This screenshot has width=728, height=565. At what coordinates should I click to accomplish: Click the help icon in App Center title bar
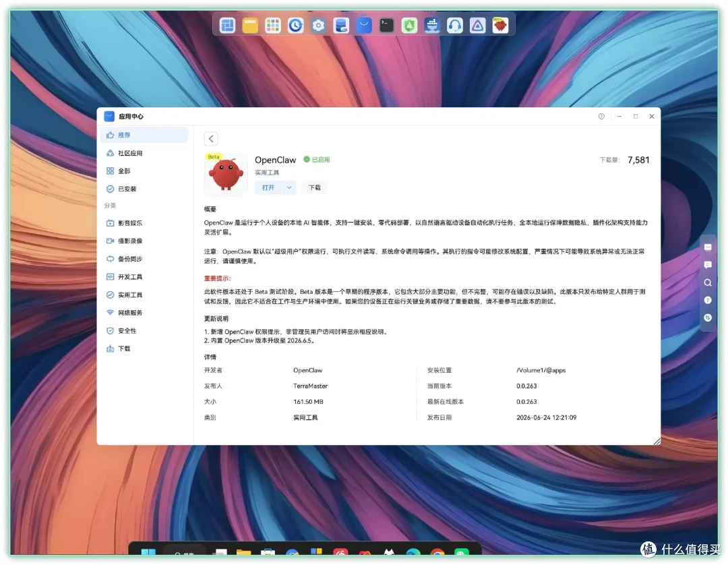[x=601, y=116]
